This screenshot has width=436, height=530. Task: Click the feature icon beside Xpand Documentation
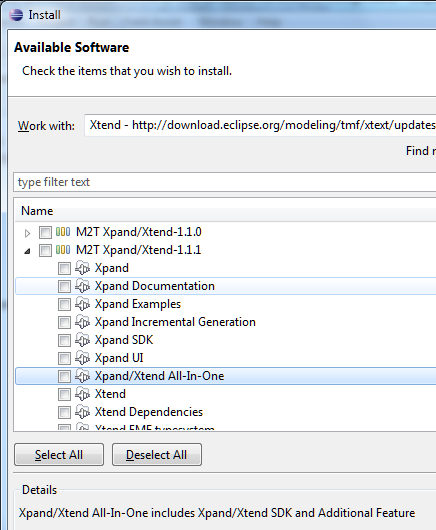point(82,286)
